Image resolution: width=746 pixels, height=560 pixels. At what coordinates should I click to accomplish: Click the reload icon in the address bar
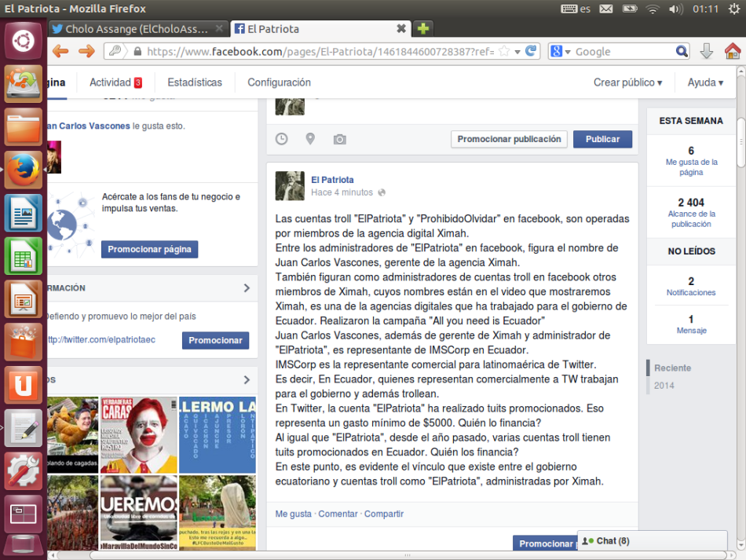click(x=531, y=51)
